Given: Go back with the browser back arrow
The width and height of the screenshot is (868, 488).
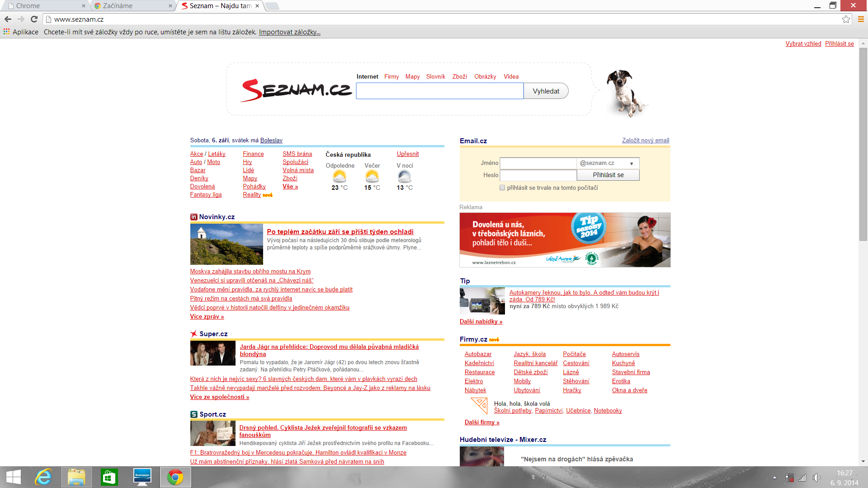Looking at the screenshot, I should click(x=8, y=19).
